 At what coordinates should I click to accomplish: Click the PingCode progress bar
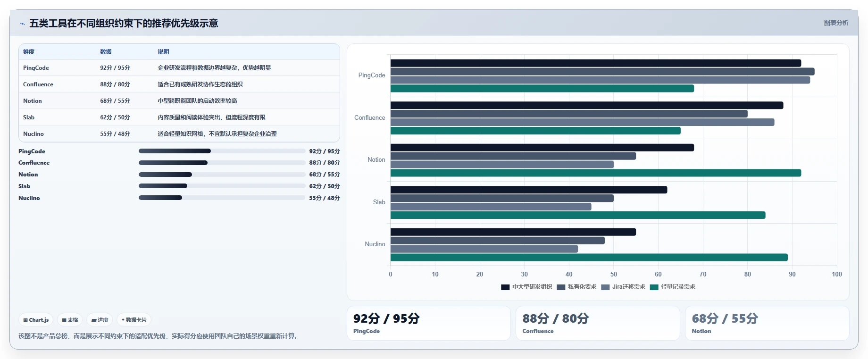222,151
